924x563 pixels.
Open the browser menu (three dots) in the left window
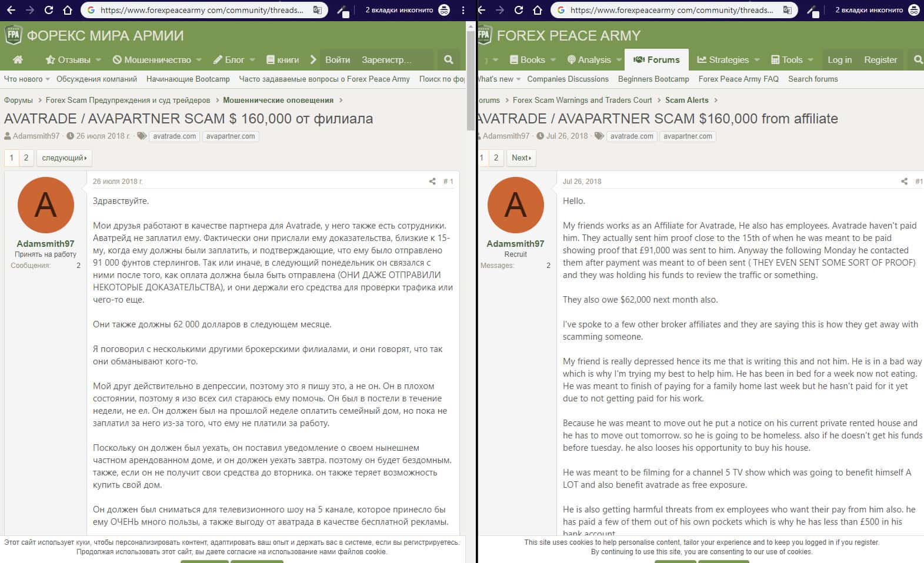pyautogui.click(x=463, y=10)
